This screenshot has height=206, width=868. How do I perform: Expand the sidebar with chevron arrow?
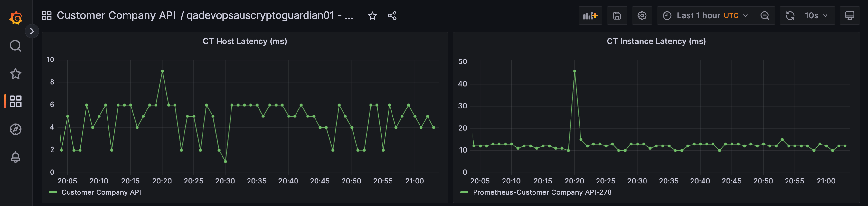coord(32,31)
